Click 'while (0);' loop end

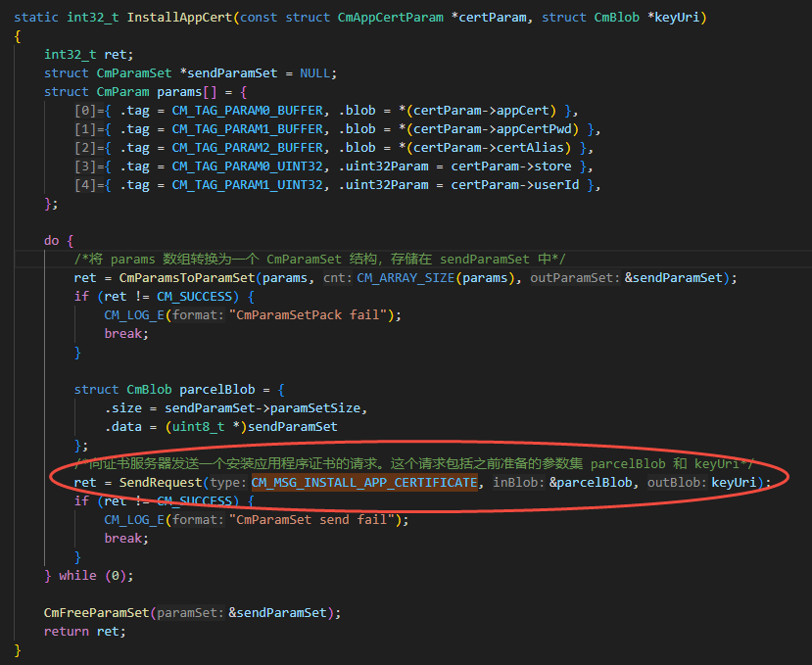click(96, 576)
